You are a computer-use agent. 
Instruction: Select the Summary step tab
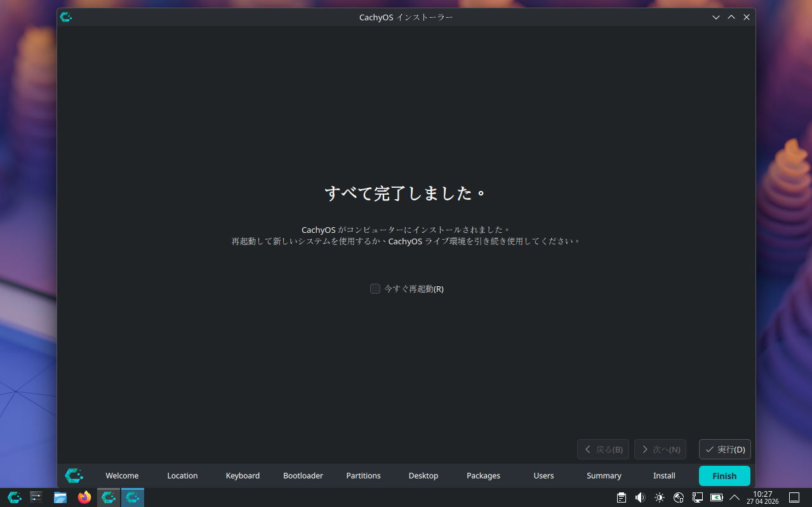[604, 476]
